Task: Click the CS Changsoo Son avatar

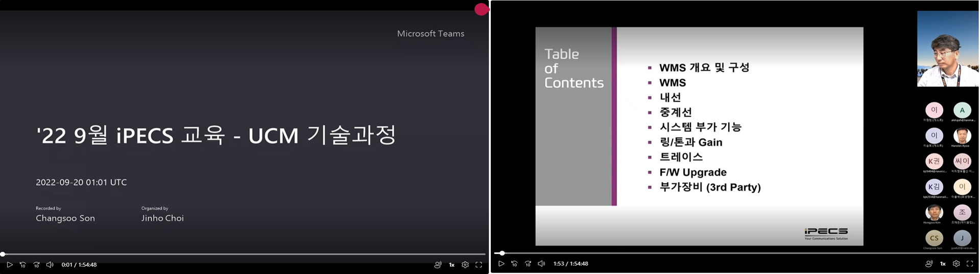Action: 934,238
